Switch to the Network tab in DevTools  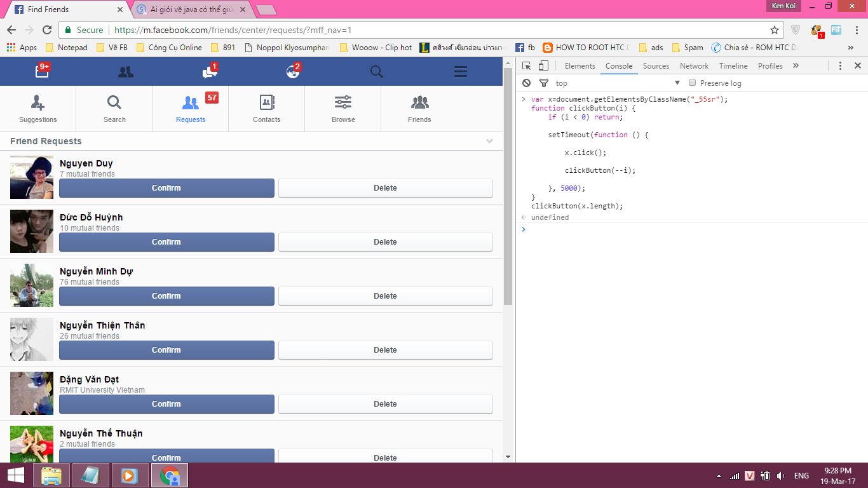[x=694, y=66]
